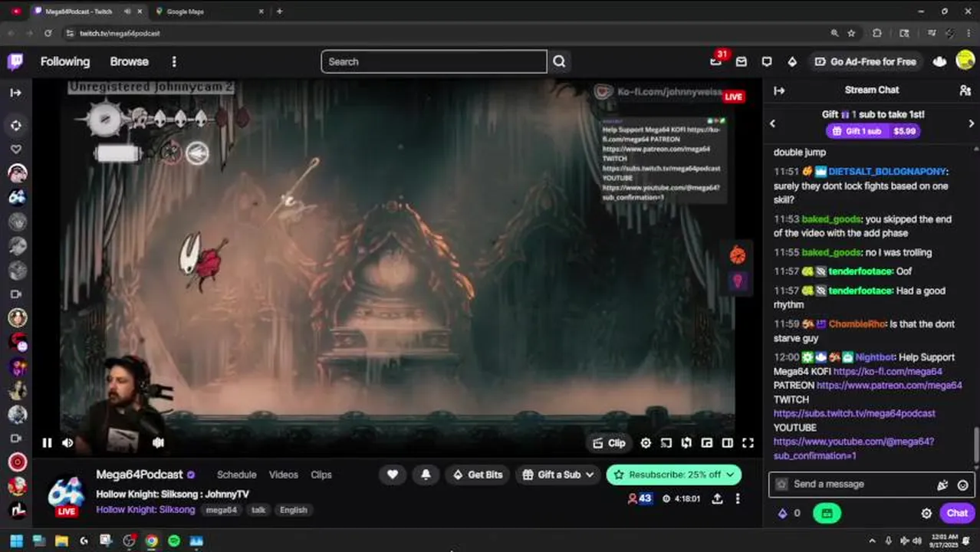The height and width of the screenshot is (552, 980).
Task: Open the Schedule tab of Mega64Podcast
Action: click(236, 475)
